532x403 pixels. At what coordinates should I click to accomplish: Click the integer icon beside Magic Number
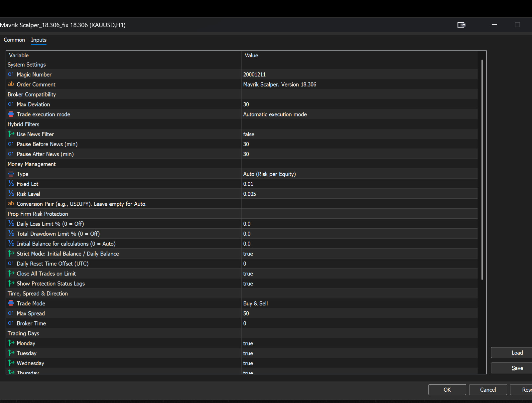point(11,74)
